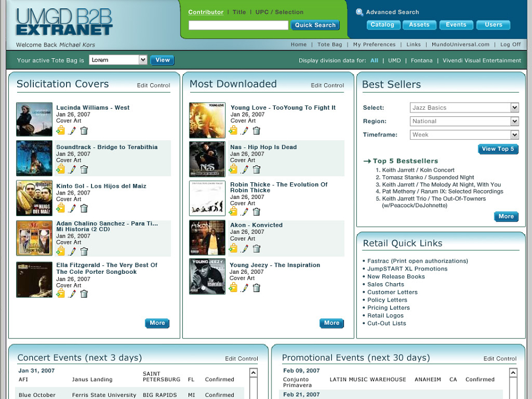The image size is (532, 399).
Task: Open the Select dropdown showing Jazz Basics
Action: click(514, 108)
